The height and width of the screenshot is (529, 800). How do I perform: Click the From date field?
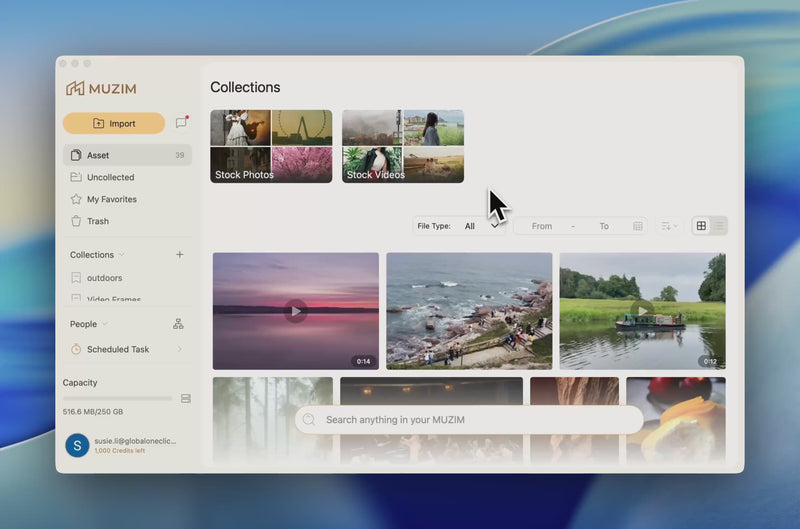click(542, 226)
